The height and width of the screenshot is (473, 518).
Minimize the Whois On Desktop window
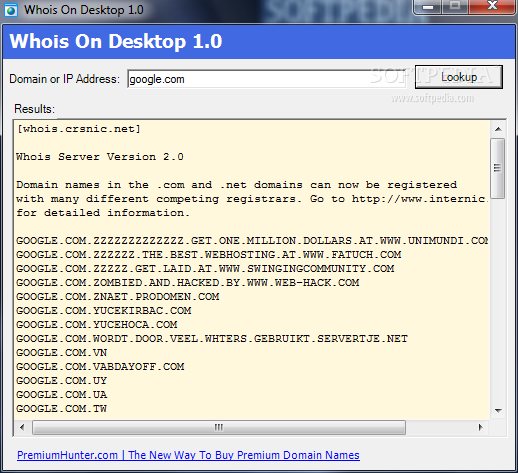click(428, 7)
